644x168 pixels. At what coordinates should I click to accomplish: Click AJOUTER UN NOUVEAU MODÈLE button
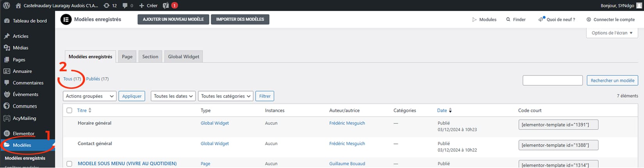(173, 19)
